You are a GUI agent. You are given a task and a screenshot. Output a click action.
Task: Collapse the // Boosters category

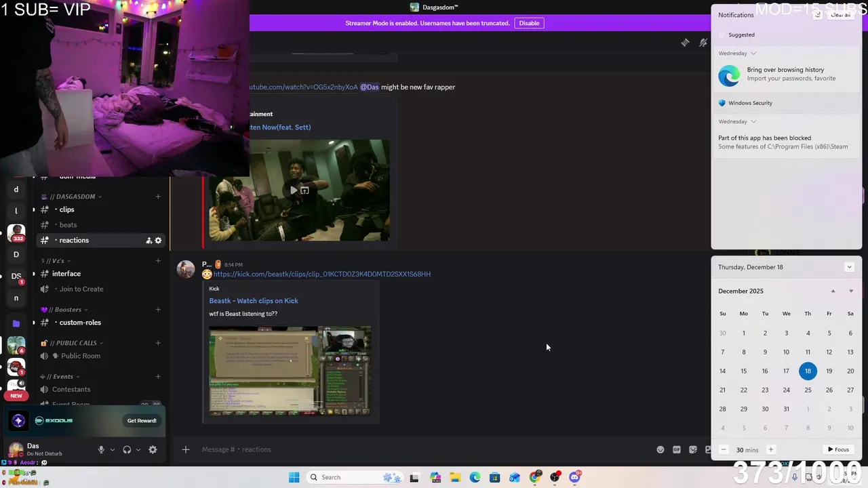point(64,310)
